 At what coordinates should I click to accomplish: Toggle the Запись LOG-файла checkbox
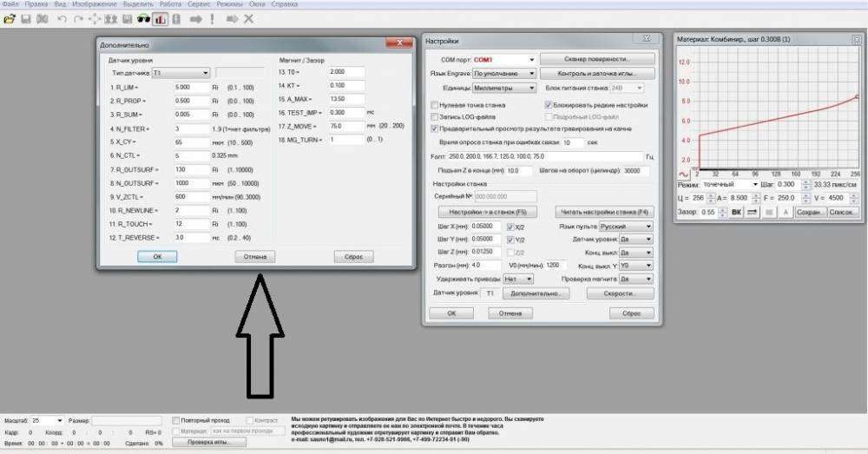pyautogui.click(x=435, y=115)
